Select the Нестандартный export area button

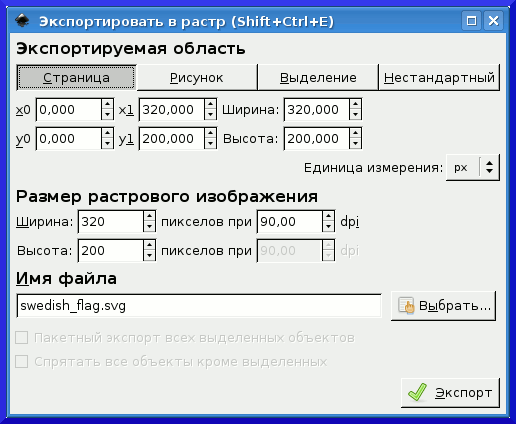pos(439,78)
